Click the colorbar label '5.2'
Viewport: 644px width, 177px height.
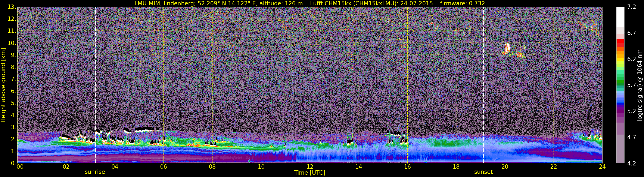coord(632,111)
